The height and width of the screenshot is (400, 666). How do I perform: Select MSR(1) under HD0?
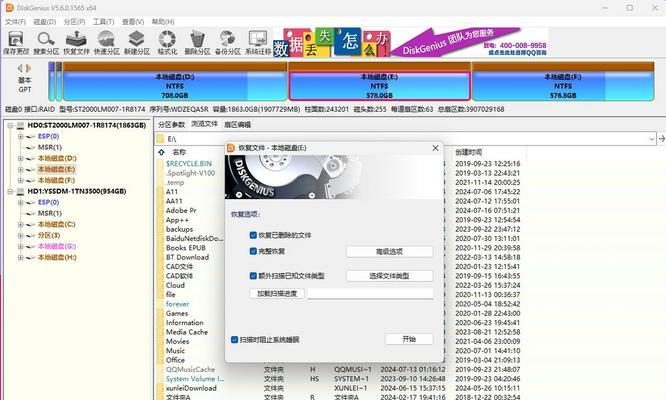(50, 147)
